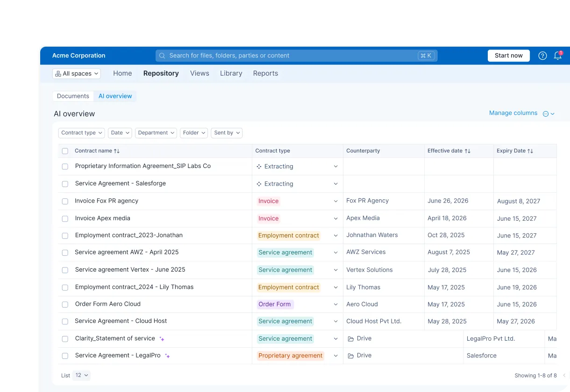
Task: Click the Acme Corporation title
Action: click(79, 56)
